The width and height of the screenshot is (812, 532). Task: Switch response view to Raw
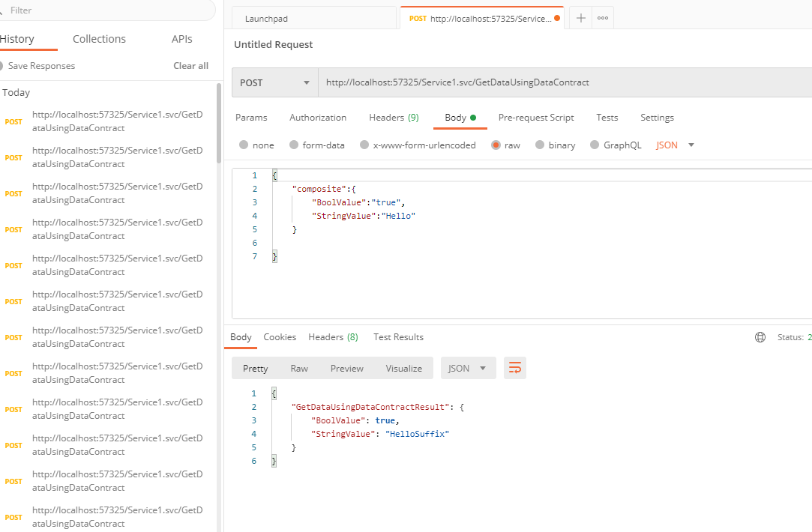coord(299,369)
